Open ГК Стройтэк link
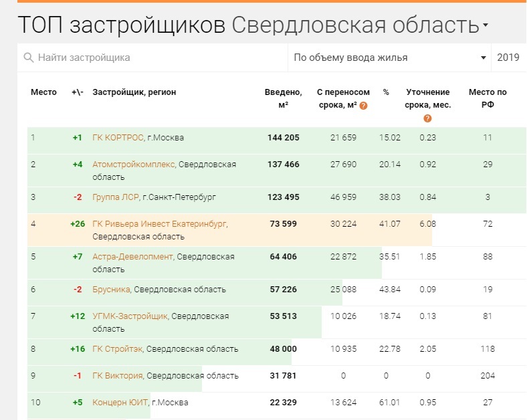The width and height of the screenshot is (527, 420). pyautogui.click(x=117, y=349)
